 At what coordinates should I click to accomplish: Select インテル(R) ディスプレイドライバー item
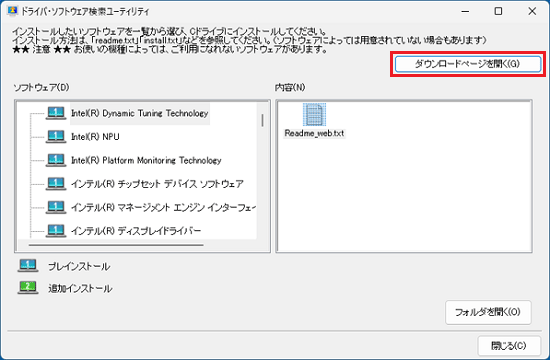point(136,231)
